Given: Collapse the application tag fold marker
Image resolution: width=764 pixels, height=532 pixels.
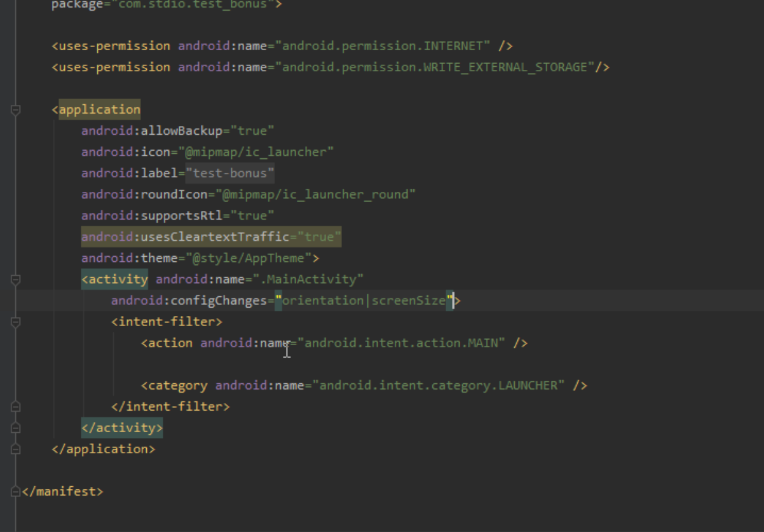Looking at the screenshot, I should pyautogui.click(x=16, y=110).
